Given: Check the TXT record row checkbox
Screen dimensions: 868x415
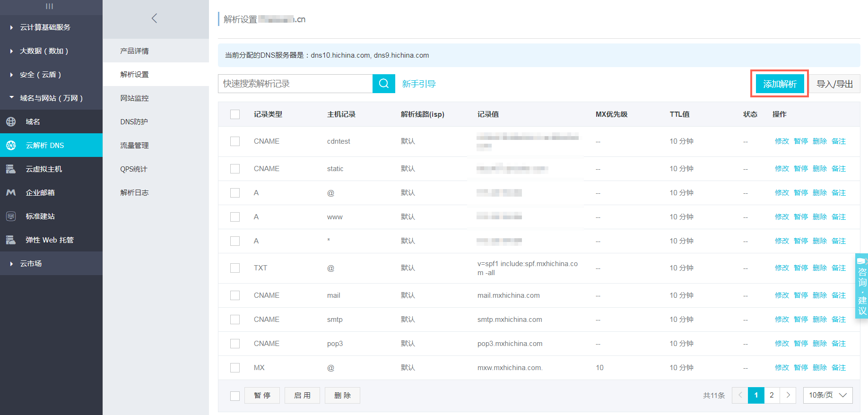Looking at the screenshot, I should tap(235, 268).
